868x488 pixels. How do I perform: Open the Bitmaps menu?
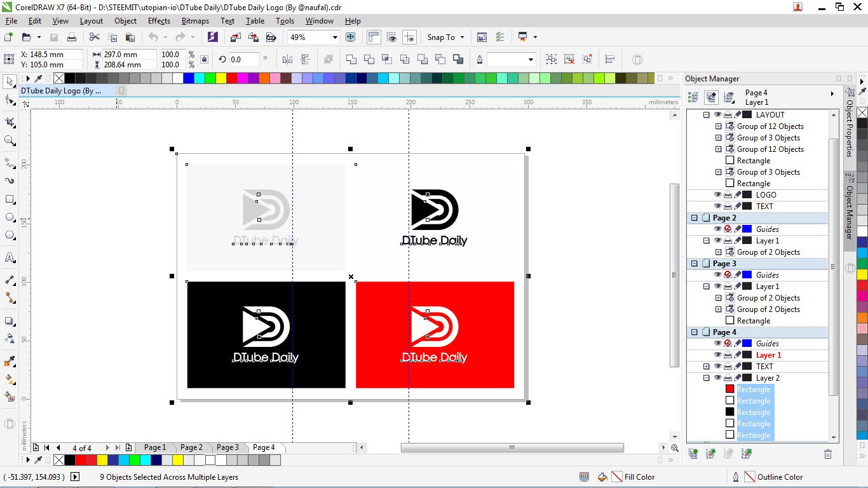(195, 21)
